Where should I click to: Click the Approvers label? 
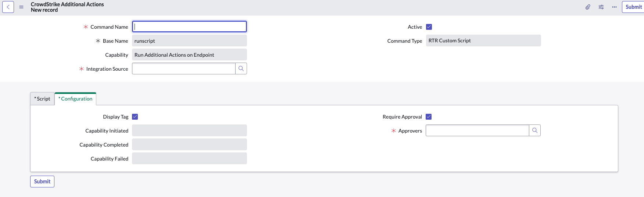pyautogui.click(x=410, y=131)
